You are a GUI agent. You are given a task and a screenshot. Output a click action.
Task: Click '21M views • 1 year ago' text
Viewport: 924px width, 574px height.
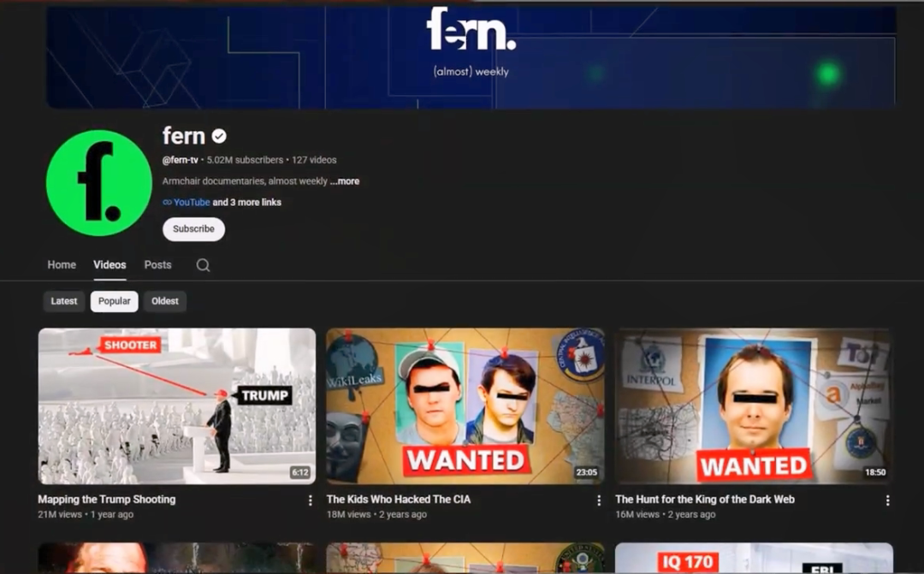86,514
